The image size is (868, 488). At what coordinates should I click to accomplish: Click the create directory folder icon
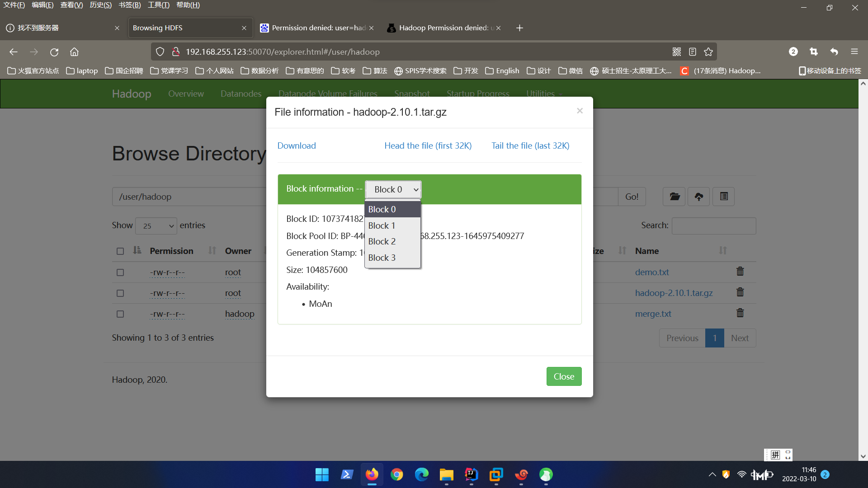tap(674, 197)
